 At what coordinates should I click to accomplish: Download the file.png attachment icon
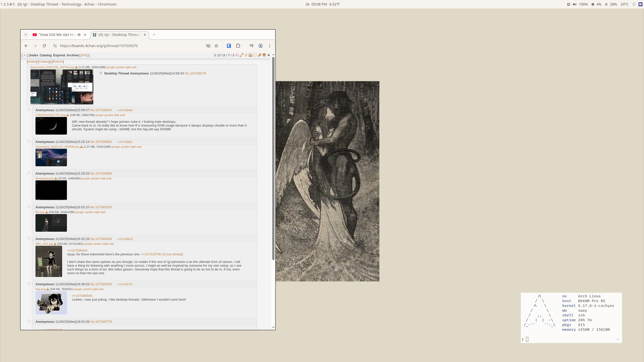point(47,212)
